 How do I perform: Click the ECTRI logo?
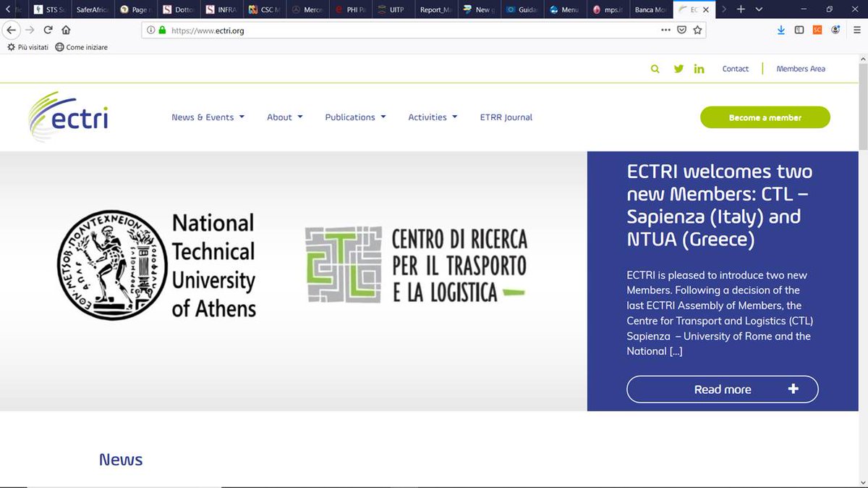click(x=69, y=117)
